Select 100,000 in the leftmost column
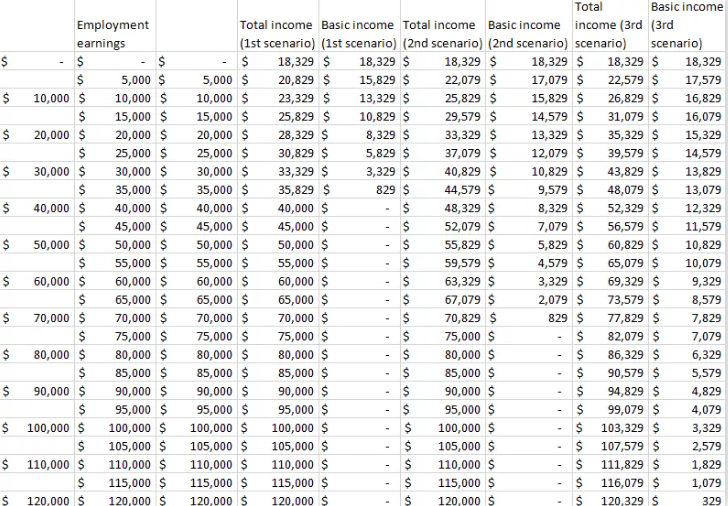The width and height of the screenshot is (728, 506). pos(47,427)
